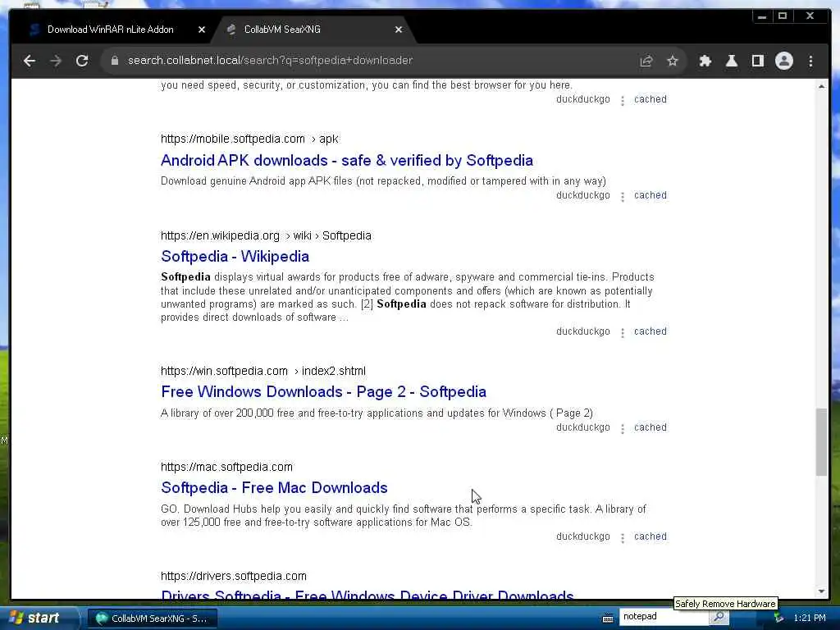Reload the current page

(82, 61)
